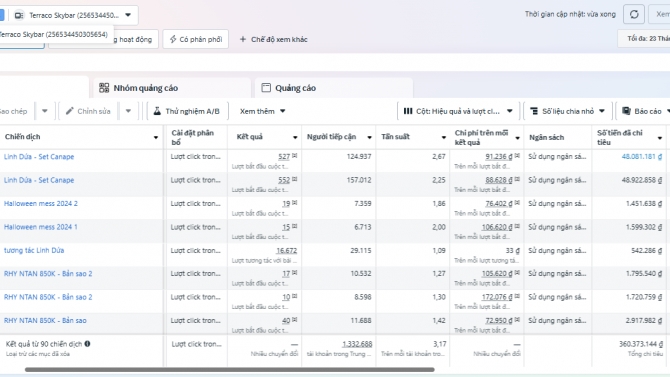Click the frequency value 2,67

point(439,156)
